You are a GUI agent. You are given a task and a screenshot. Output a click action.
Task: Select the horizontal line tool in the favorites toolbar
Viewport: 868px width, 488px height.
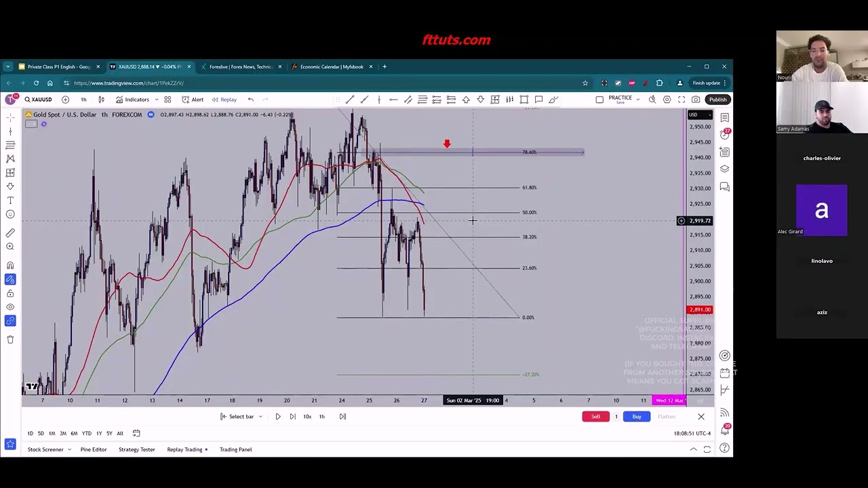(393, 100)
